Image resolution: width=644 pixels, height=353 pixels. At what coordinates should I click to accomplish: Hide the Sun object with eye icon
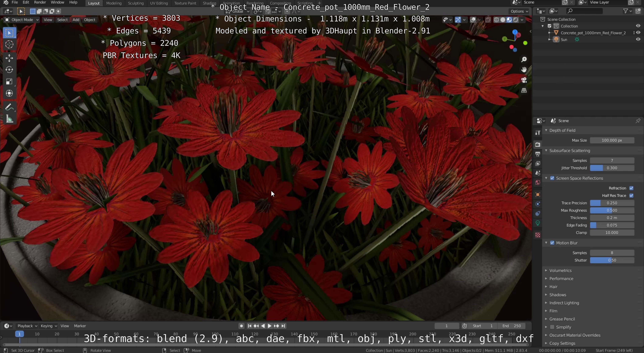pyautogui.click(x=638, y=40)
